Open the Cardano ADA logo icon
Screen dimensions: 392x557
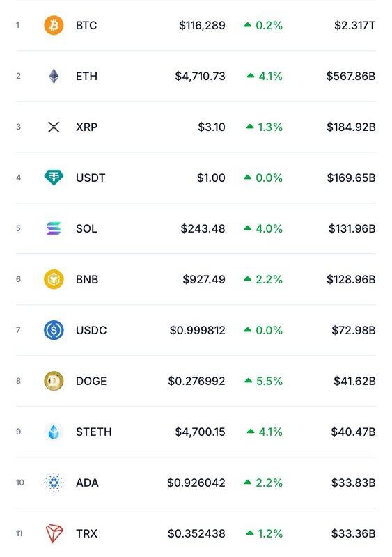54,483
